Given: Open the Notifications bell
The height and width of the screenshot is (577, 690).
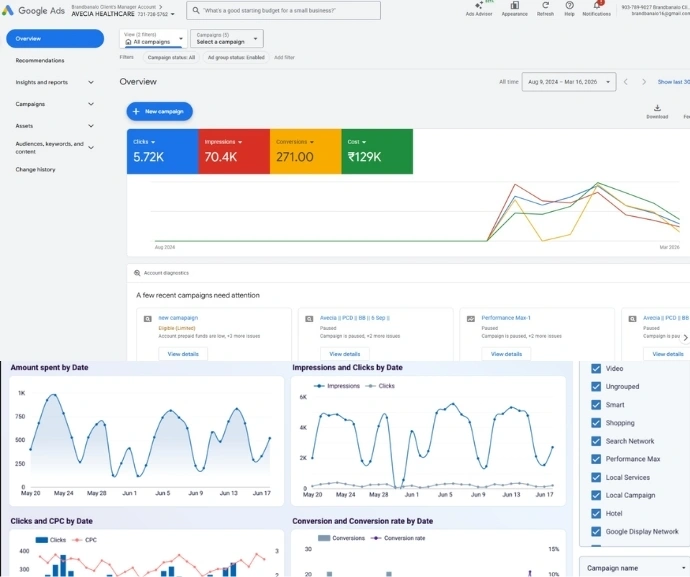Looking at the screenshot, I should pyautogui.click(x=596, y=6).
